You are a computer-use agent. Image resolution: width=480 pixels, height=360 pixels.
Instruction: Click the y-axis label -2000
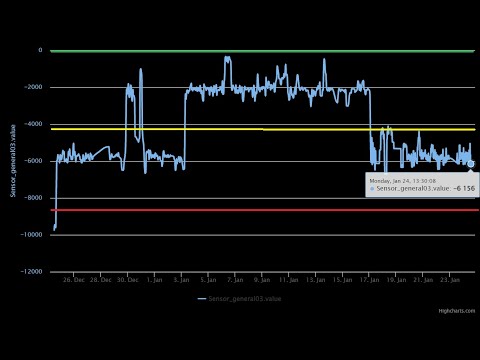(33, 87)
